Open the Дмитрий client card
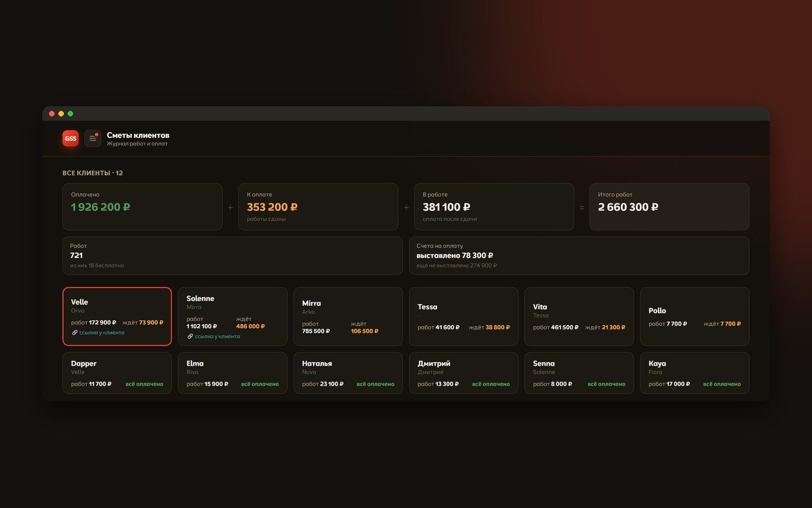 click(x=464, y=373)
